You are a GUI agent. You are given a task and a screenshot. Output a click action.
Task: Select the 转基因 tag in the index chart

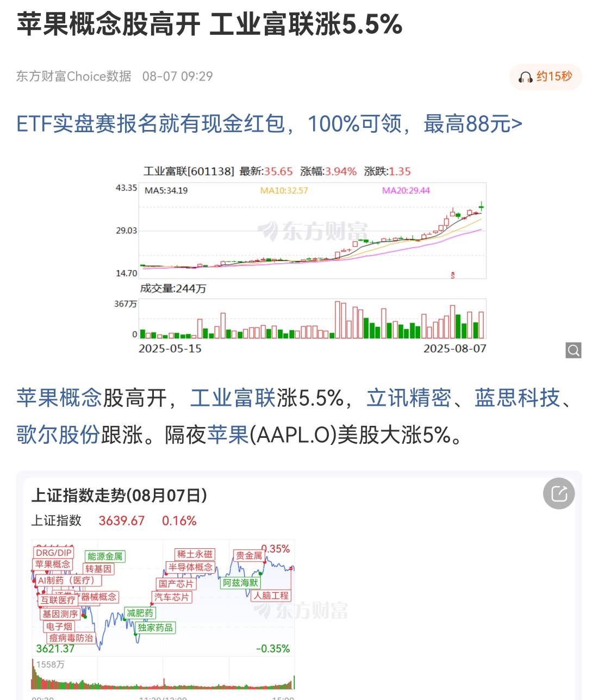point(98,569)
